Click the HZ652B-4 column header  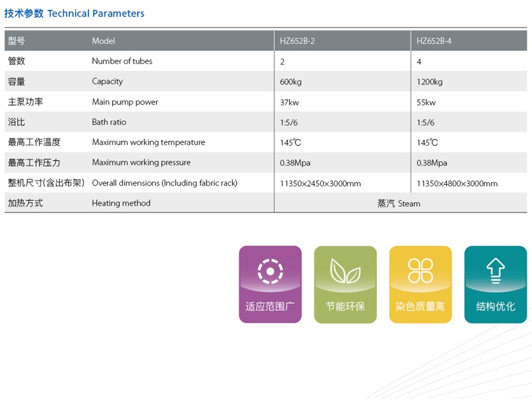[x=434, y=41]
